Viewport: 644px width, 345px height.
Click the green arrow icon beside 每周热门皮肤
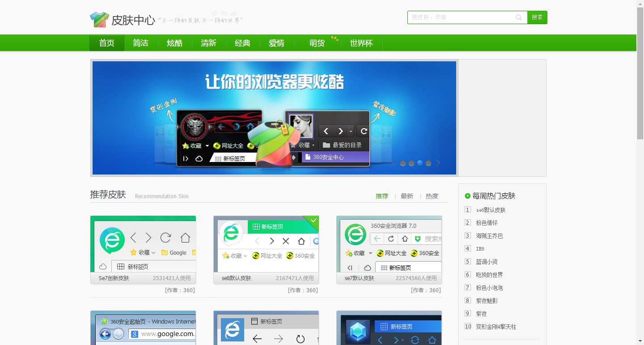point(466,196)
